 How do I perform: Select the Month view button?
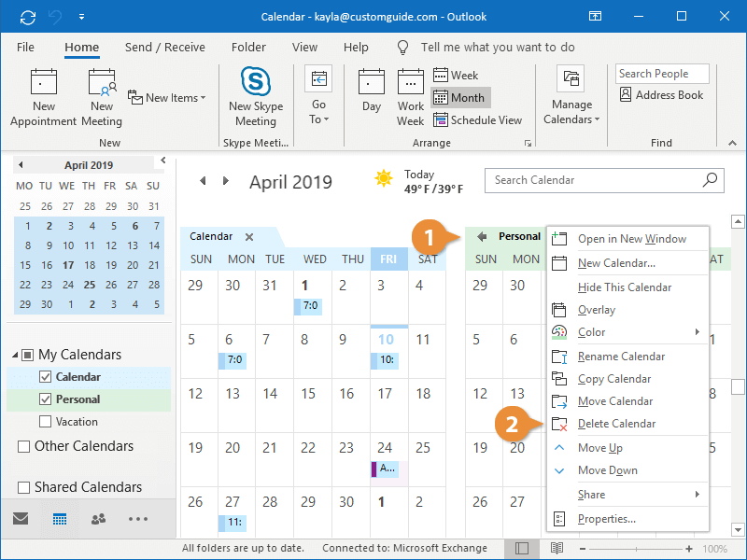460,98
